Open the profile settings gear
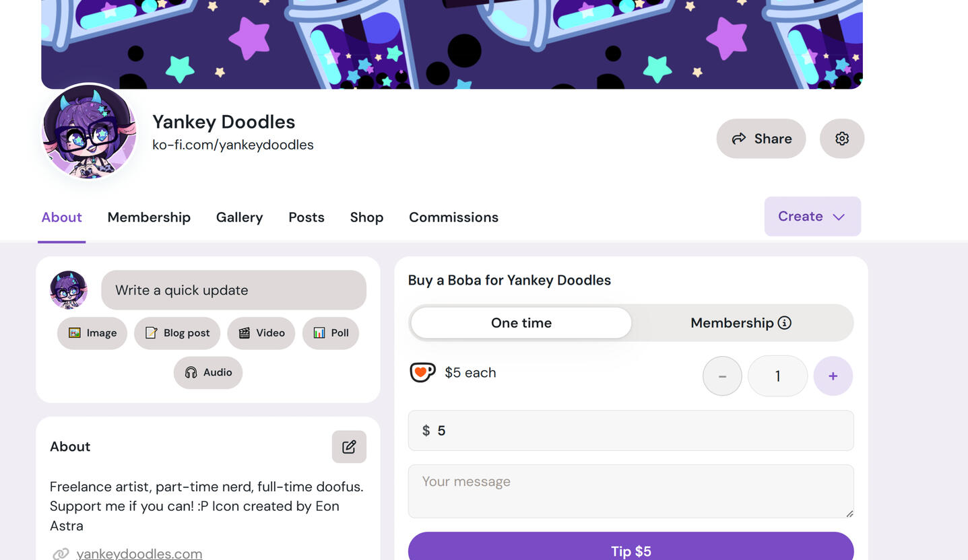The image size is (968, 560). pos(841,138)
